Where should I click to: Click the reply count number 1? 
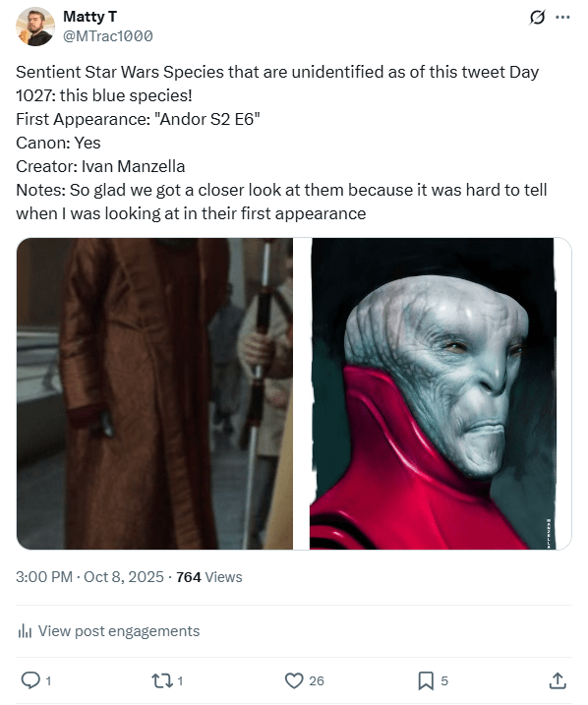(48, 681)
